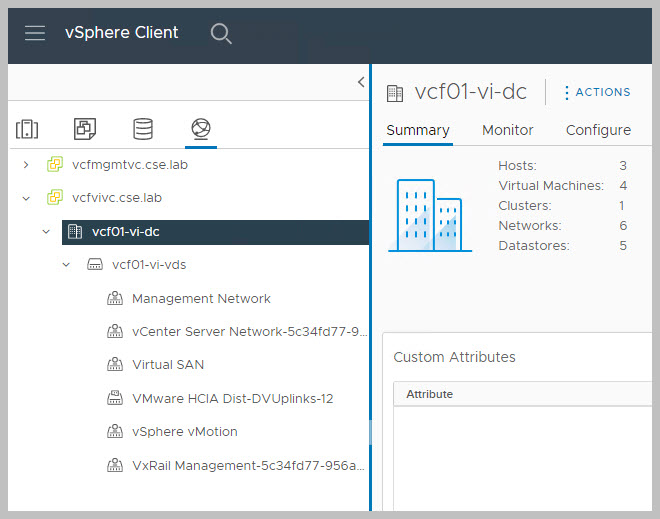Click the vcf01-vi-vds distributed switch icon
660x519 pixels.
95,265
